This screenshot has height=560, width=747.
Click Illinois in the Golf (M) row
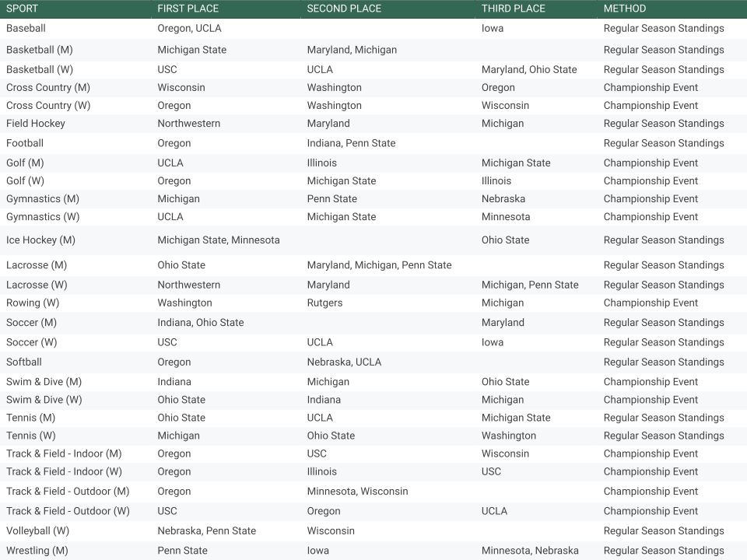[321, 163]
